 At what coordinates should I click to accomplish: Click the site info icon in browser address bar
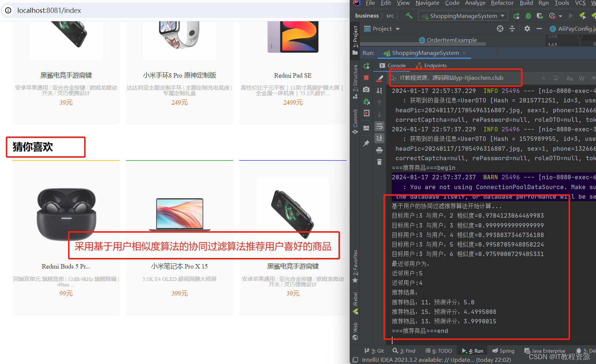tap(8, 10)
